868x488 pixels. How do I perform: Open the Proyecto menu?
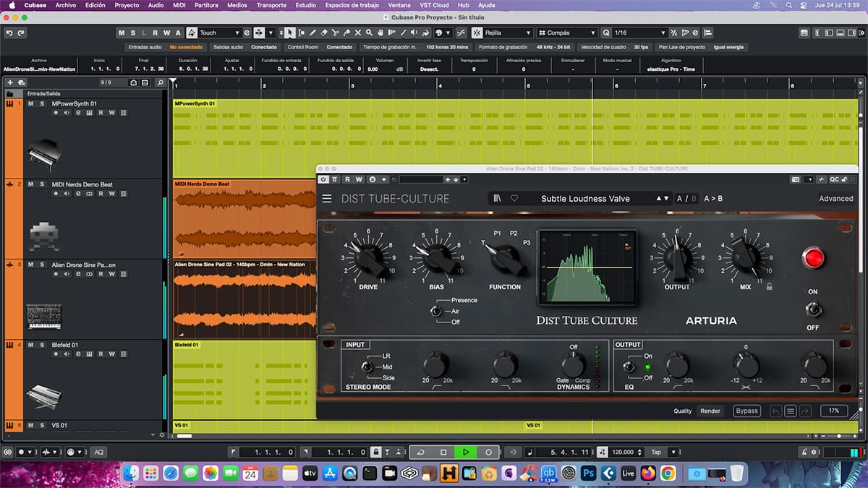click(127, 5)
